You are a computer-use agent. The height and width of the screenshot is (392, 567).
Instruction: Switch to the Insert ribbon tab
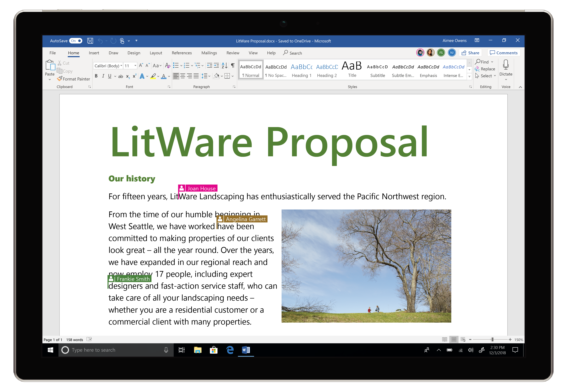point(94,53)
